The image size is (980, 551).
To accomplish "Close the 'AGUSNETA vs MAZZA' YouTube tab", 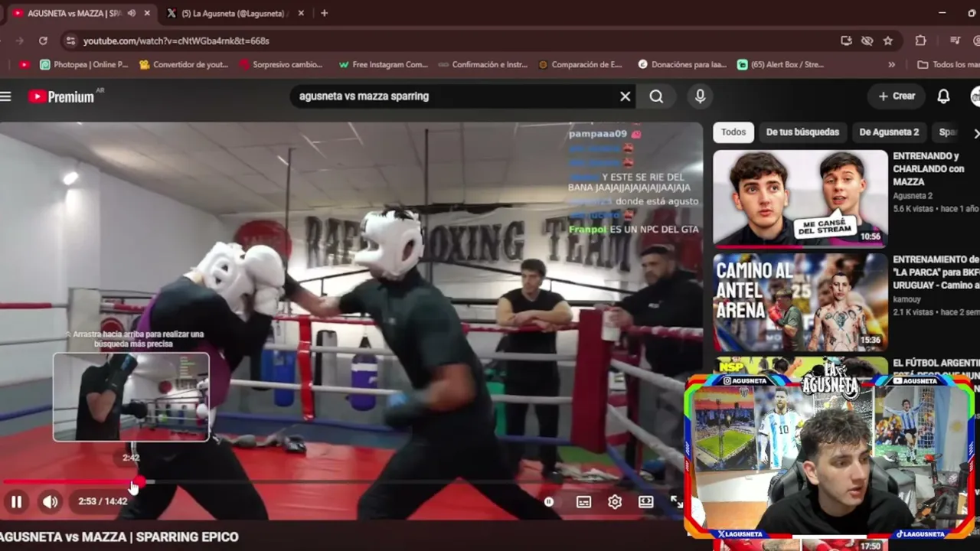I will click(x=147, y=13).
